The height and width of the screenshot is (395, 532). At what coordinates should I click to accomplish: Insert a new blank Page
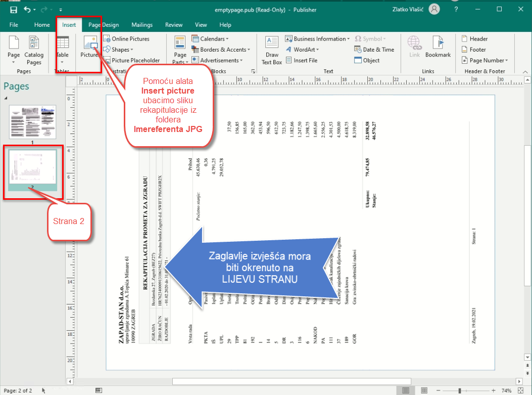coord(14,47)
